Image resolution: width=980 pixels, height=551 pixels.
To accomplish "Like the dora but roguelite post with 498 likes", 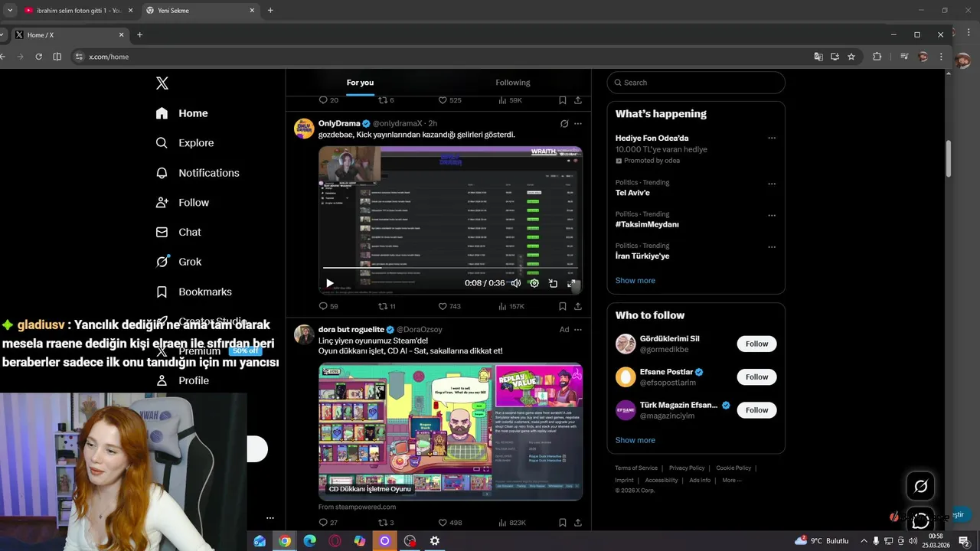I will 449,523.
